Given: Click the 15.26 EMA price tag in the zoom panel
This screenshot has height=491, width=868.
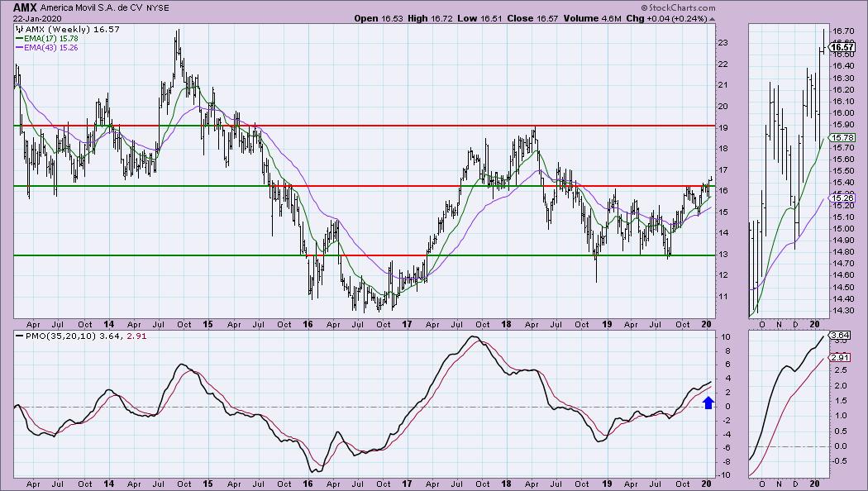Looking at the screenshot, I should point(842,198).
